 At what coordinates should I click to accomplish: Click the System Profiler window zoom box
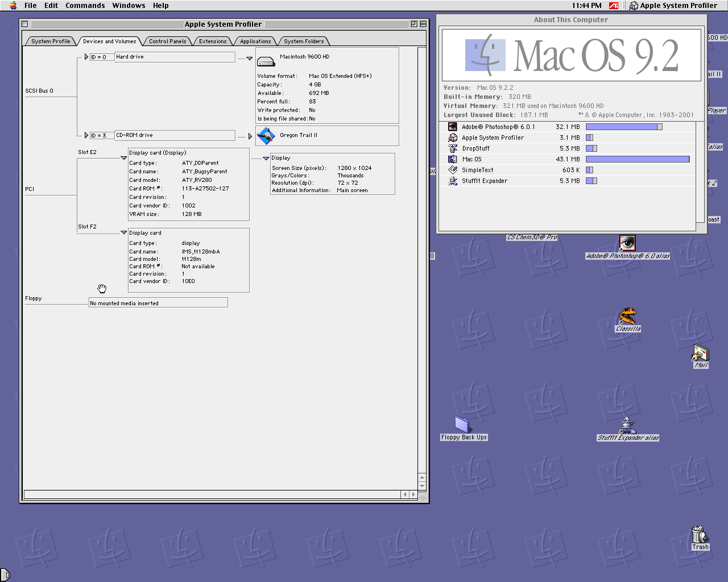(x=414, y=24)
